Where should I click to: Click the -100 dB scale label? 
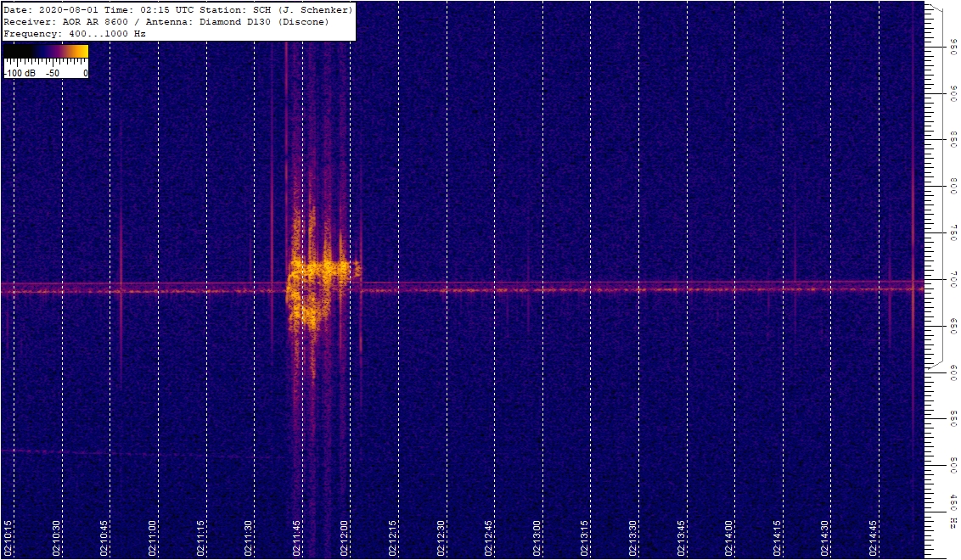click(19, 74)
